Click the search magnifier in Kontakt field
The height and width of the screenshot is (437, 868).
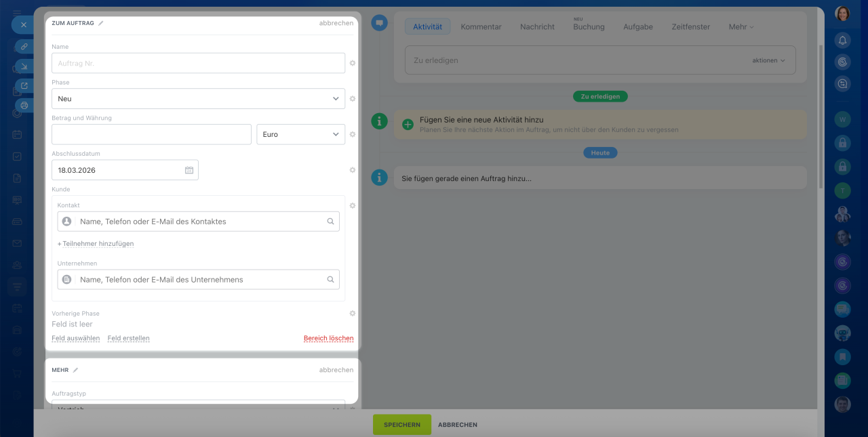tap(331, 222)
